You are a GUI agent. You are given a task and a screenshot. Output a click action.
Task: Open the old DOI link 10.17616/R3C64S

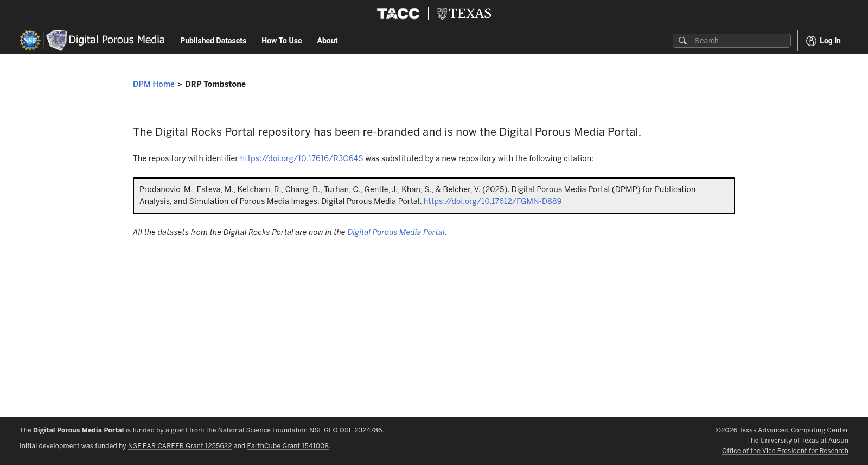click(x=302, y=158)
